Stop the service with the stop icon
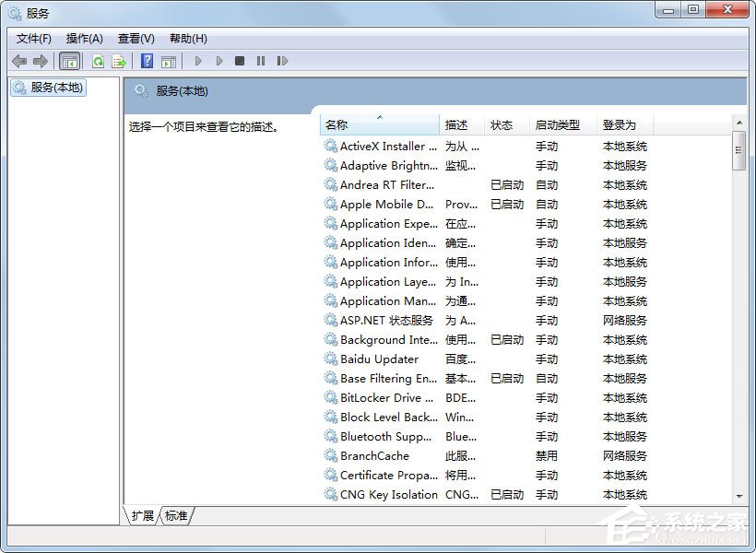The width and height of the screenshot is (756, 553). coord(240,61)
